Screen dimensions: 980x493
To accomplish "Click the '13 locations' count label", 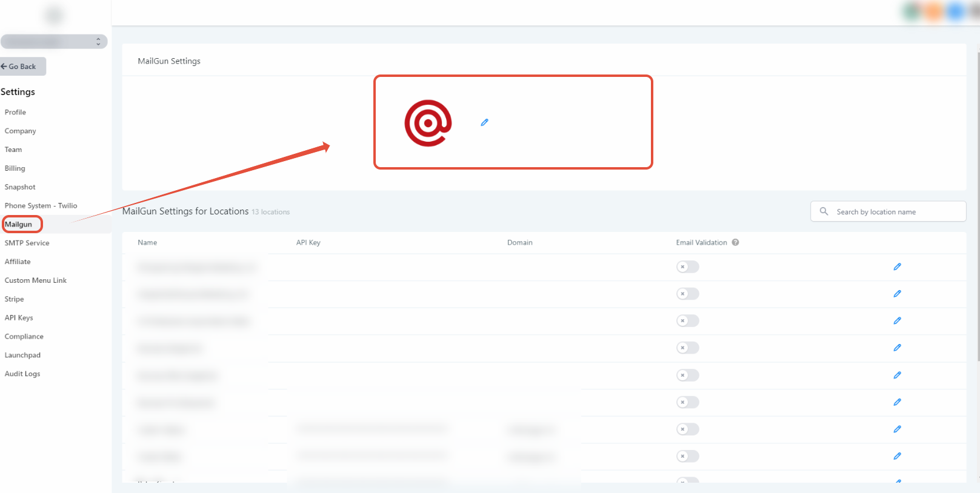I will point(271,212).
